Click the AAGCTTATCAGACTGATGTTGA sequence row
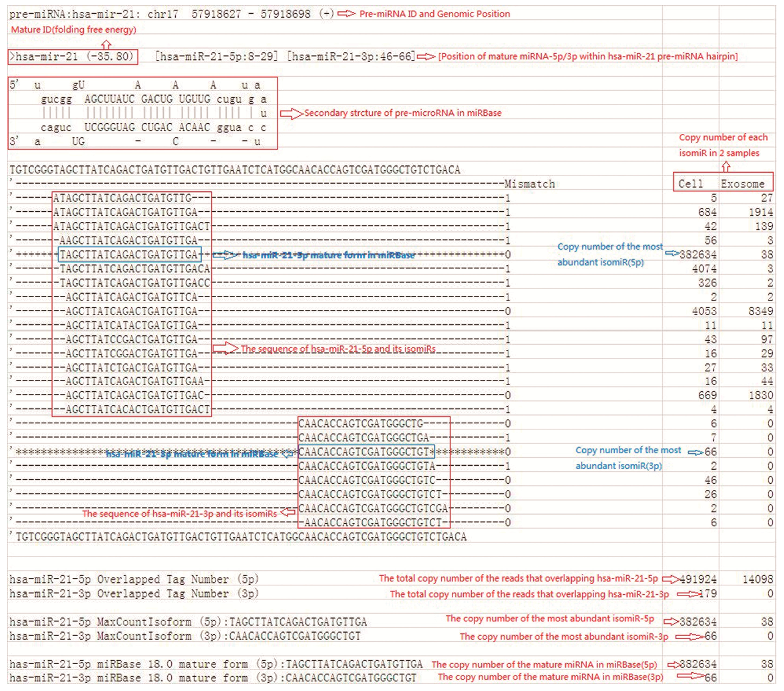784x691 pixels. point(129,240)
